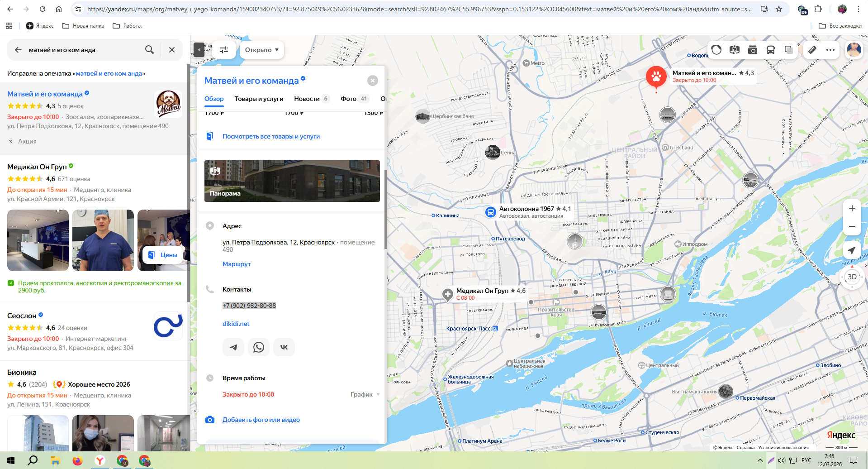
Task: Open street panoramas from the map toolbar
Action: (x=735, y=50)
